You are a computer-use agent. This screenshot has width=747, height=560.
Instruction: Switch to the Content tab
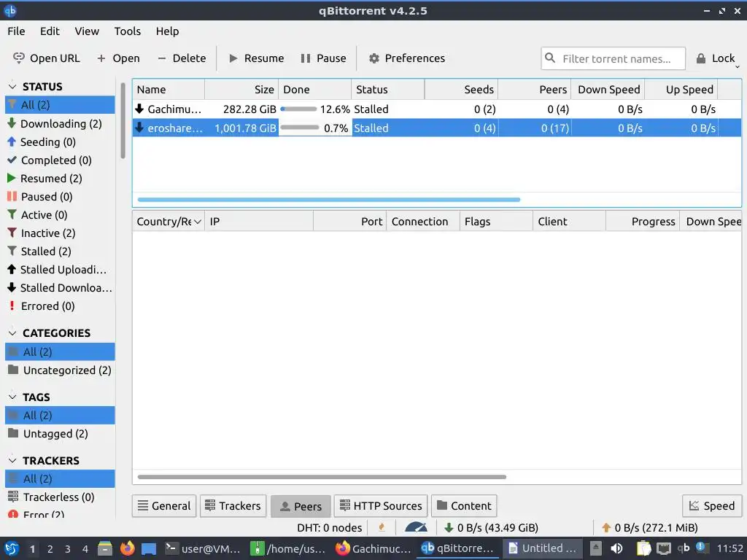[464, 506]
